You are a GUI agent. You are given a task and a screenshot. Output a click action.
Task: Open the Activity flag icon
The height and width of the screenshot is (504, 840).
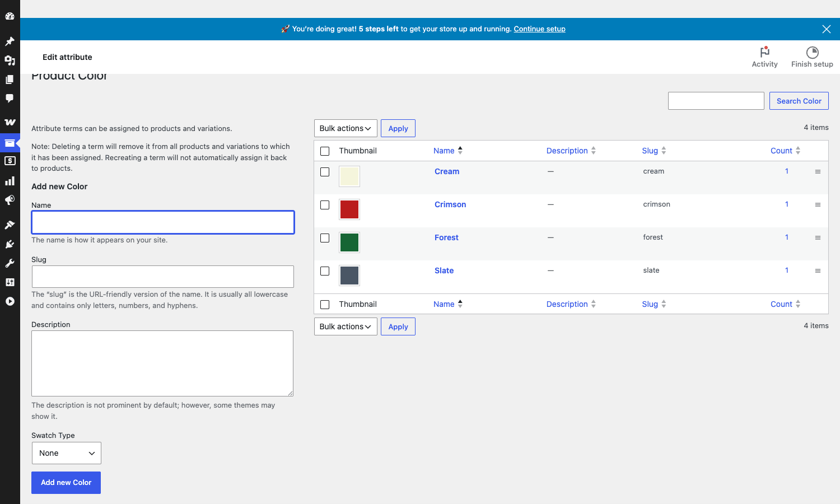(x=764, y=52)
